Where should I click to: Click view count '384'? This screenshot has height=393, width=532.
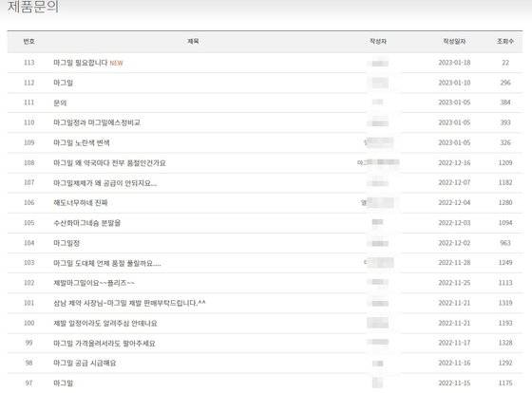tap(505, 103)
